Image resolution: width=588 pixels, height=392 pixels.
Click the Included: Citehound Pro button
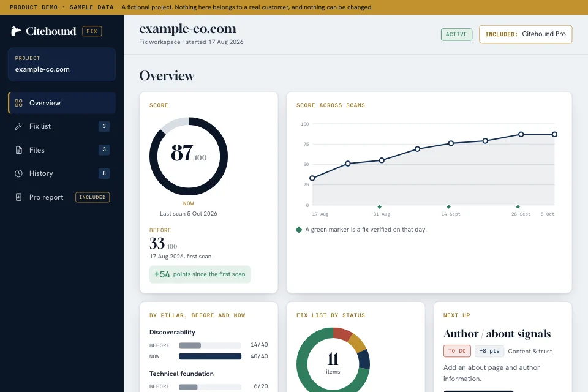pos(526,34)
